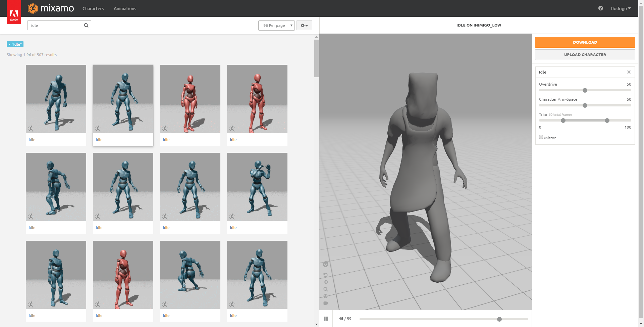Click the search magnifier icon
Image resolution: width=644 pixels, height=327 pixels.
click(86, 25)
